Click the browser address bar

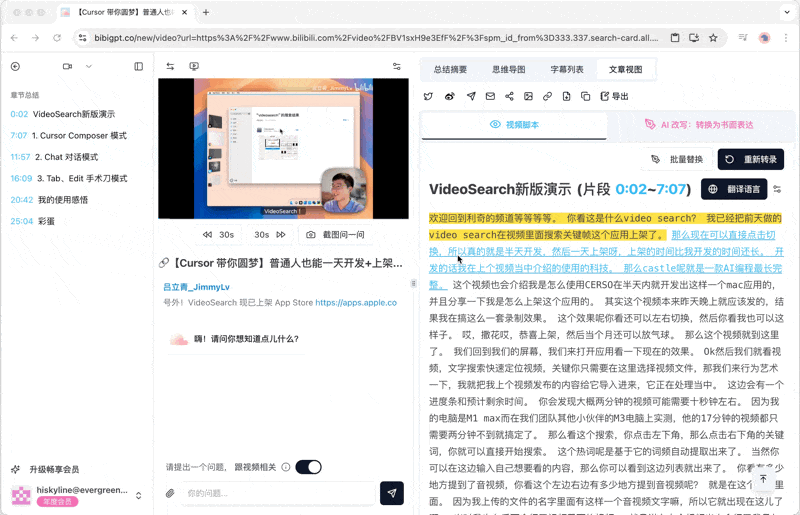point(376,38)
